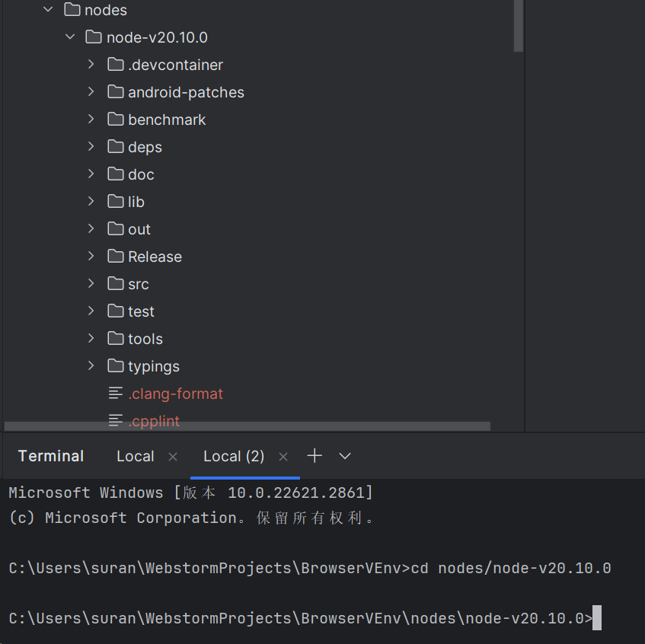
Task: Click the node-v20.10.0 folder icon
Action: [94, 37]
